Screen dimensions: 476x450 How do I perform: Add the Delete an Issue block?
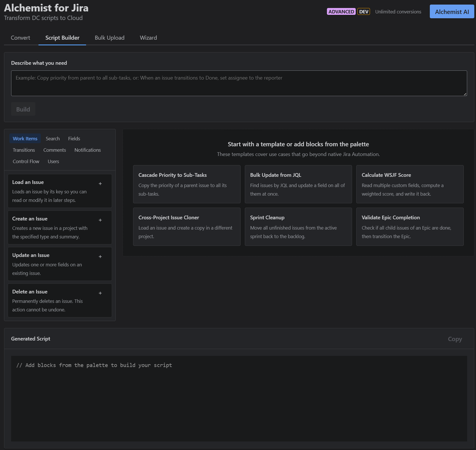[x=100, y=293]
